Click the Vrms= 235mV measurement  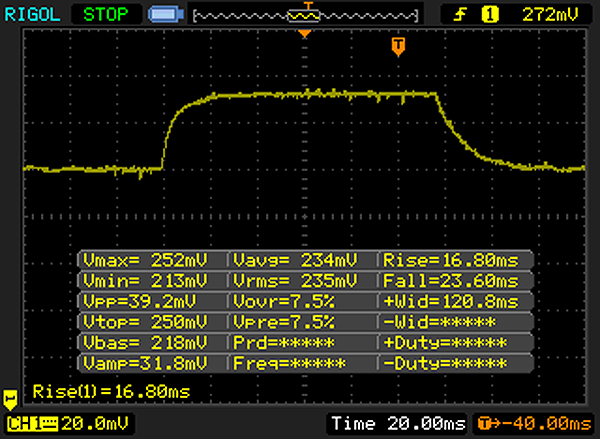click(x=295, y=281)
